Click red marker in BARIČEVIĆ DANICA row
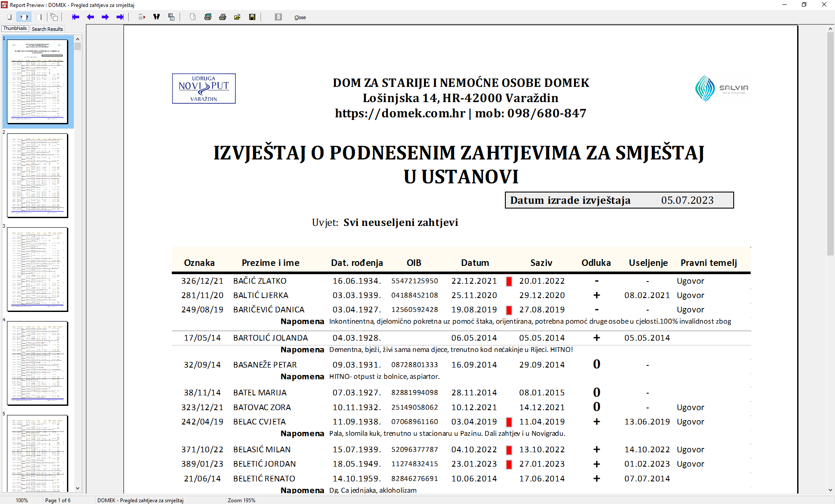Image resolution: width=835 pixels, height=504 pixels. [x=509, y=310]
